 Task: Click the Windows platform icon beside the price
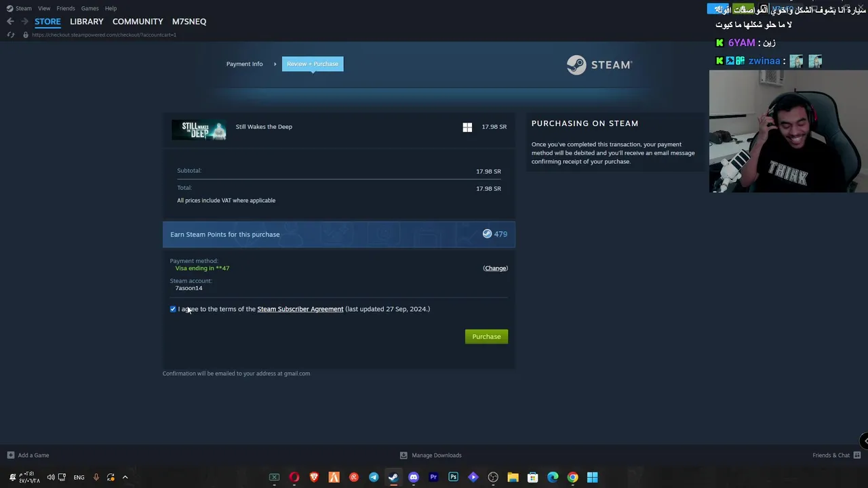click(467, 127)
